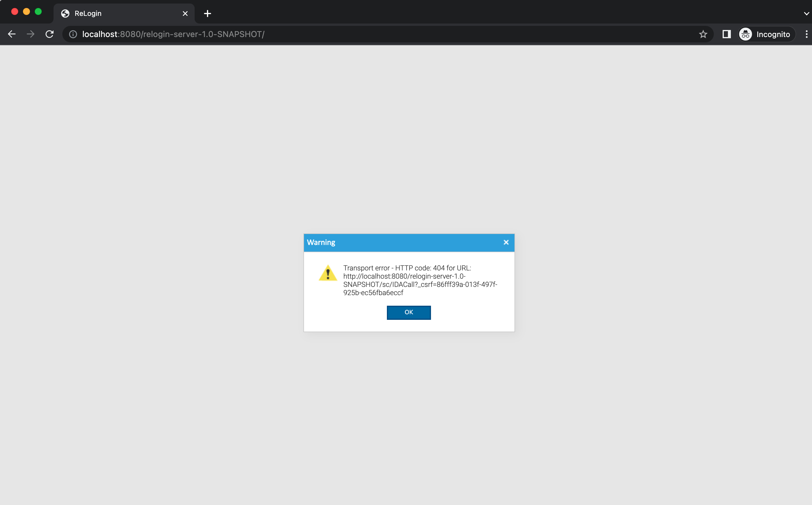Close the Warning dialog with X icon
The width and height of the screenshot is (812, 505).
[506, 243]
